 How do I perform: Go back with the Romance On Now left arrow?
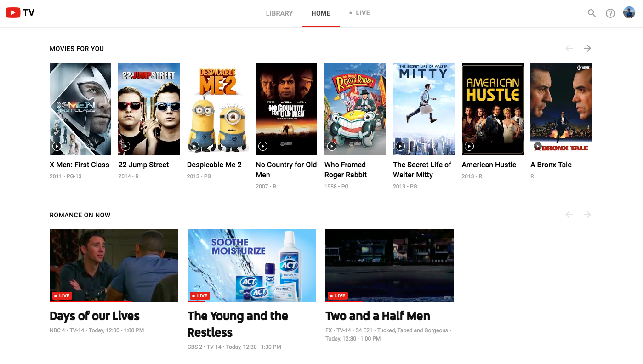click(569, 215)
